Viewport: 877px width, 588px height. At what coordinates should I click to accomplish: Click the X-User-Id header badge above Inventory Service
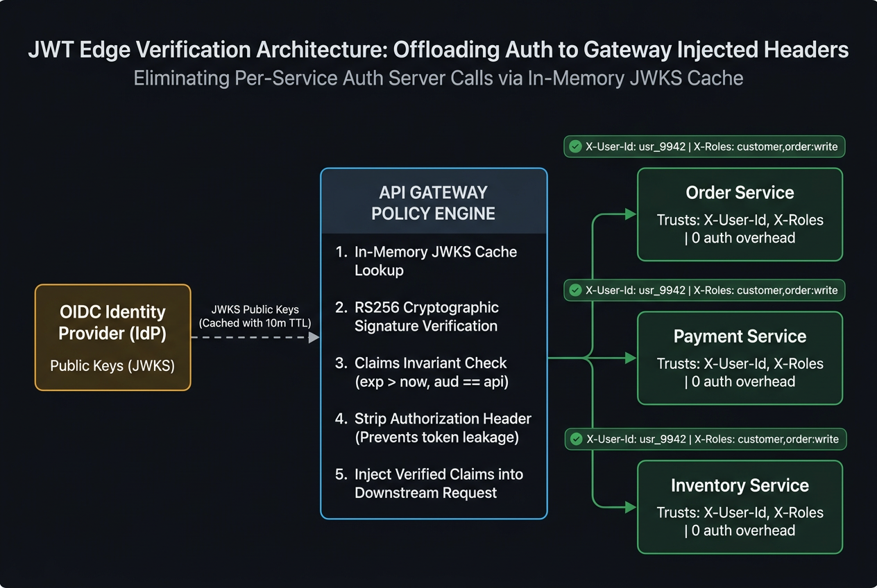(705, 439)
